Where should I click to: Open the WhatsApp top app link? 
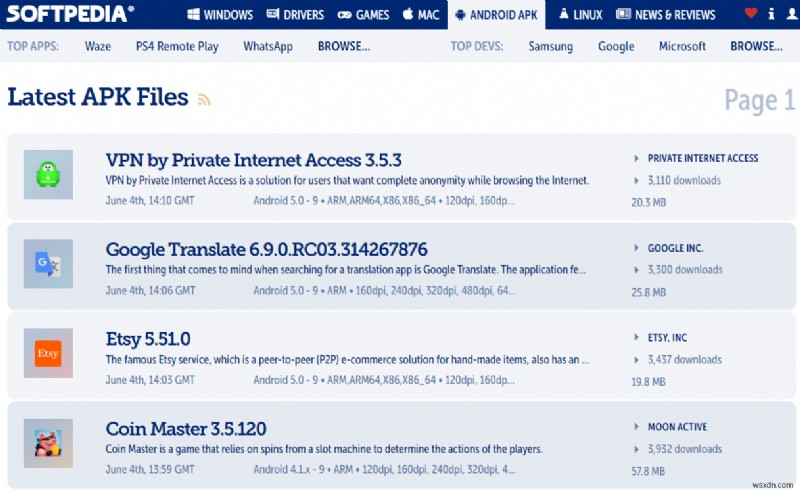267,47
